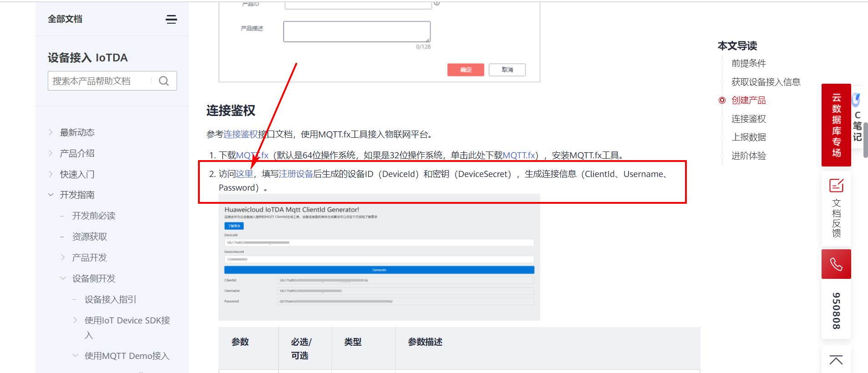Viewport: 868px width, 373px height.
Task: Click the 参数 table column header
Action: (x=240, y=342)
